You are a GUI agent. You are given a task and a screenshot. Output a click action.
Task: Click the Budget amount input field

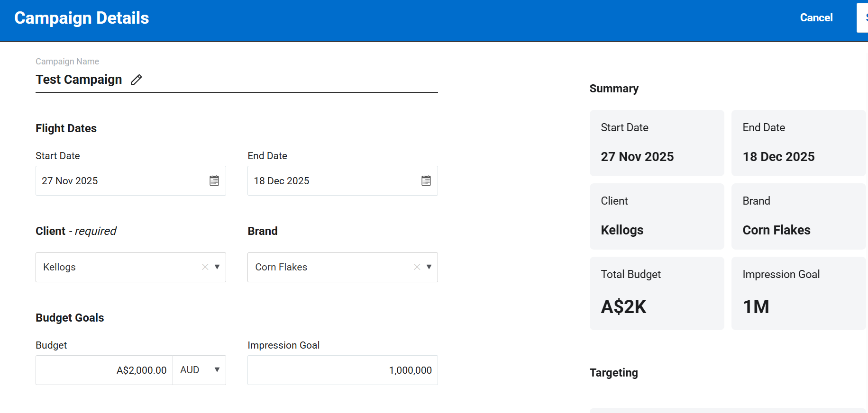pos(104,370)
